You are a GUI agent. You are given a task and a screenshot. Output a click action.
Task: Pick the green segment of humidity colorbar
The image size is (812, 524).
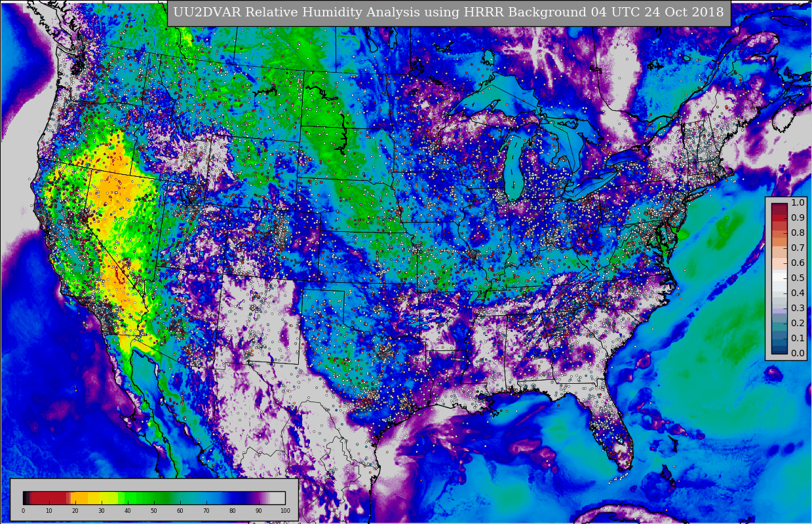147,498
